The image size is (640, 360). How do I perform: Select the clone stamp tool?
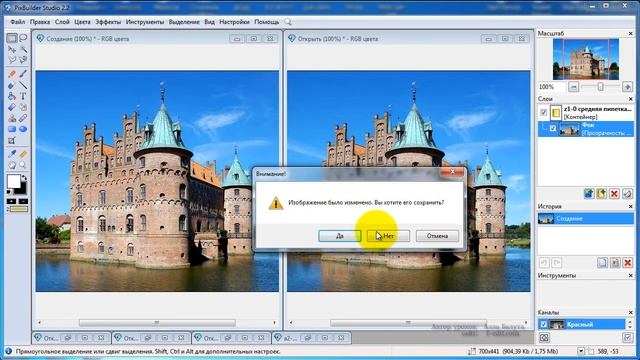click(12, 118)
